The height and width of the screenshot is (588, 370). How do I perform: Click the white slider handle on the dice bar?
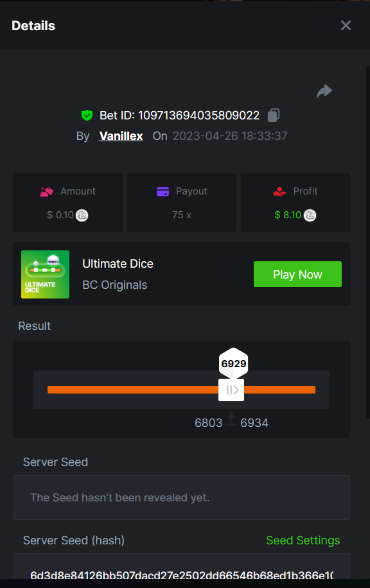(231, 390)
